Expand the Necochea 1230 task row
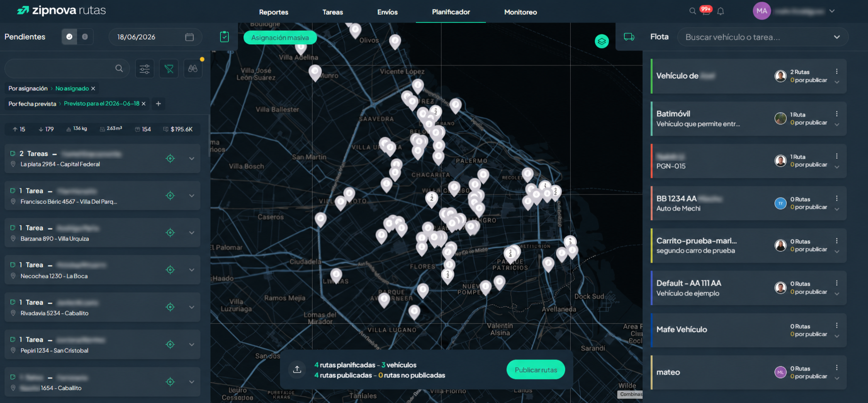Image resolution: width=868 pixels, height=403 pixels. 192,270
